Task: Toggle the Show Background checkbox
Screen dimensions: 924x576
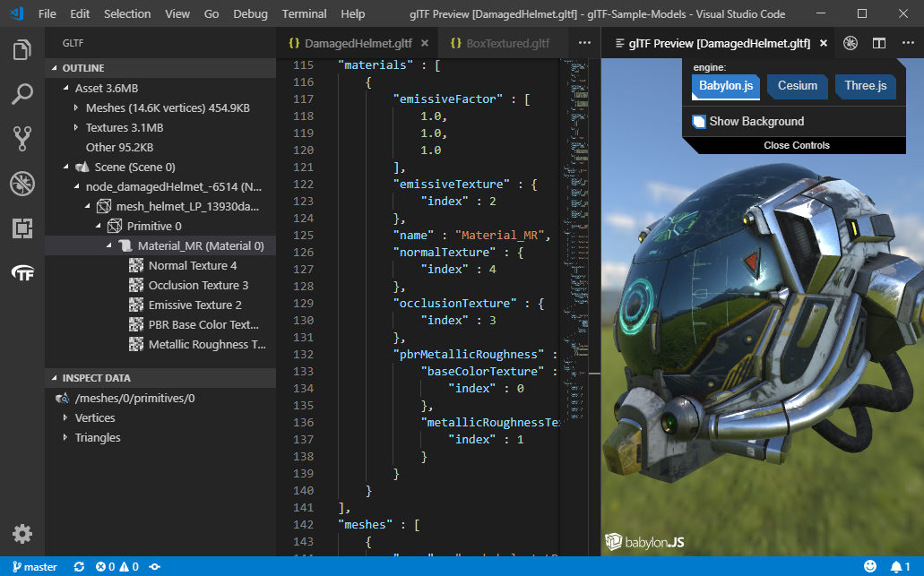Action: (699, 121)
